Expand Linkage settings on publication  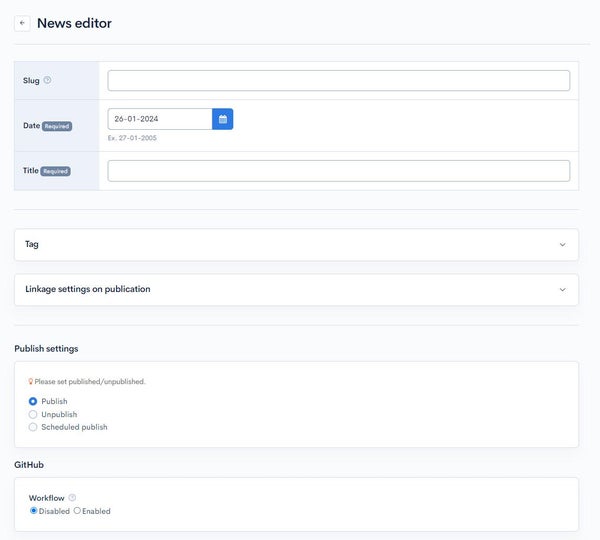click(296, 290)
